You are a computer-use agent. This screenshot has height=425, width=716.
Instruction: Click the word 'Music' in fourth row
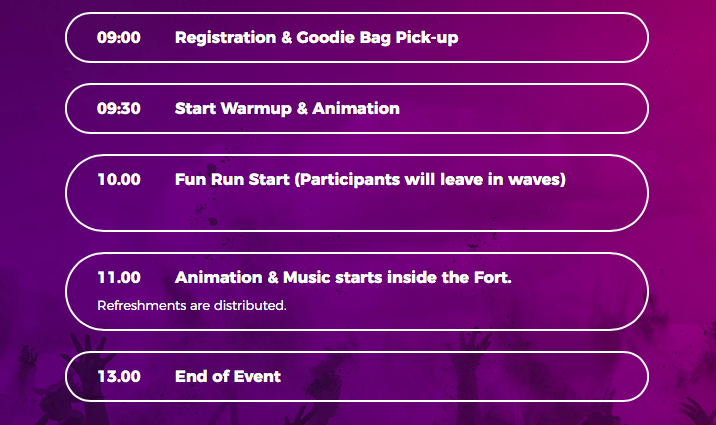click(x=306, y=278)
